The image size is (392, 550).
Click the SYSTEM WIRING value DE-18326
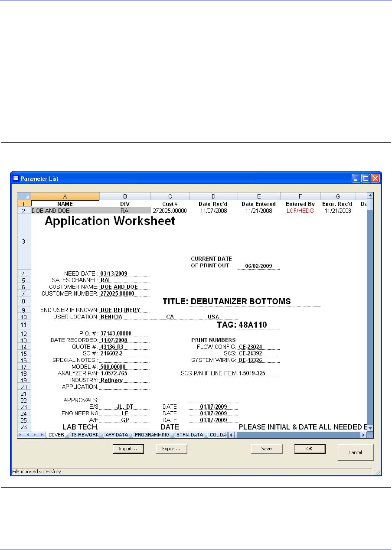click(250, 360)
